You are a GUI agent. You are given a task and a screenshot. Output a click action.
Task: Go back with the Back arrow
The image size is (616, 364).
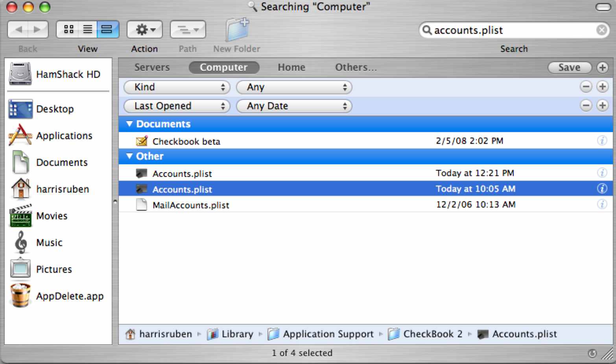click(18, 29)
